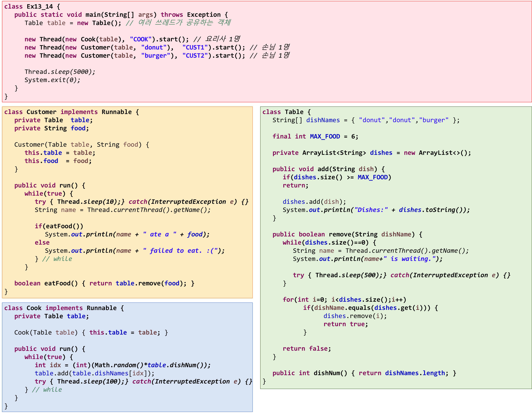Click 'class Customer implements Runnable {'
This screenshot has height=414, width=532.
pos(72,112)
